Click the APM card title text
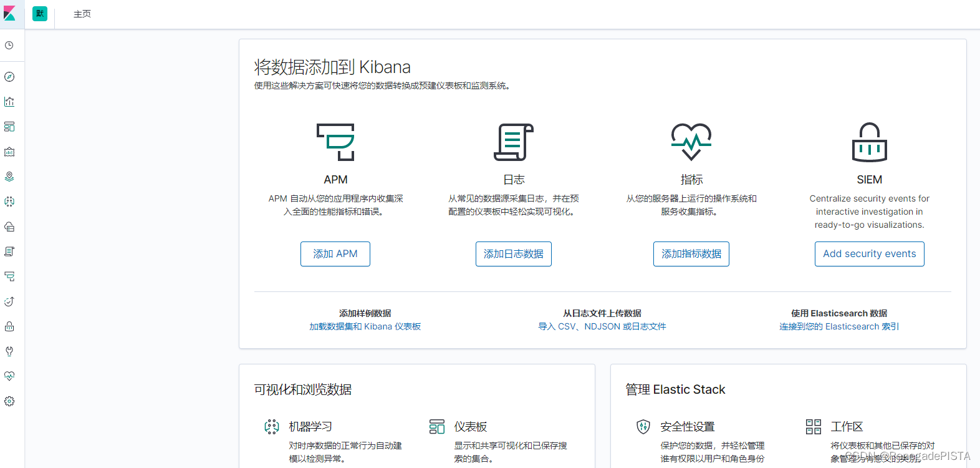 pos(335,180)
